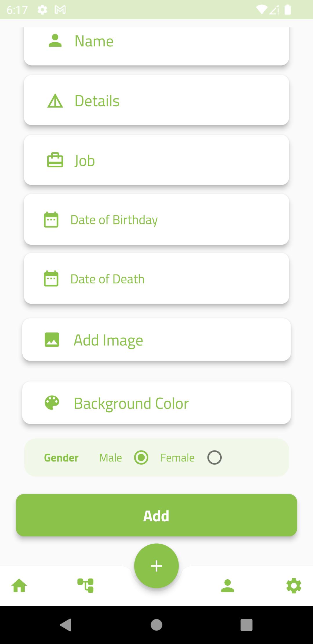Tap the home icon in bottom navigation
Screen dimensions: 313x644
pos(19,585)
